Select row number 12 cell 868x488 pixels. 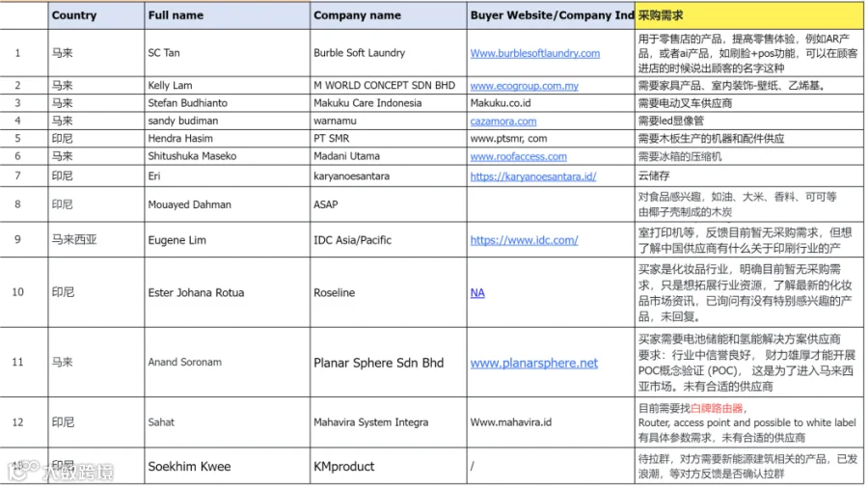[24, 422]
